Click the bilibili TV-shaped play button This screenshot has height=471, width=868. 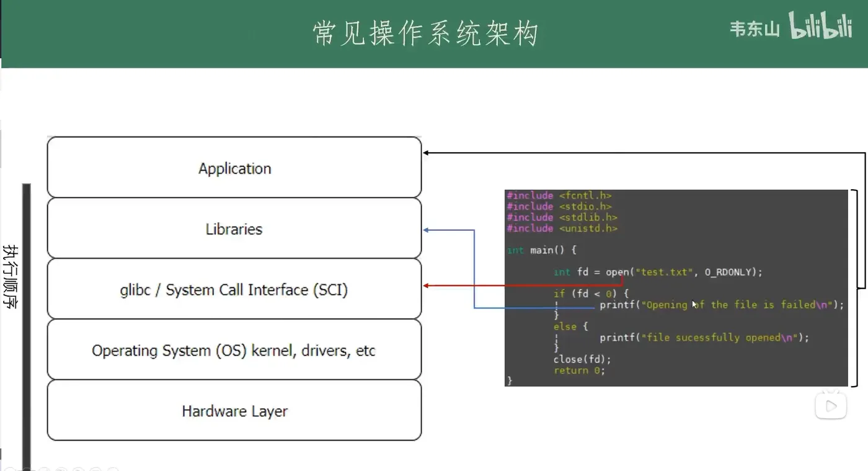coord(831,405)
